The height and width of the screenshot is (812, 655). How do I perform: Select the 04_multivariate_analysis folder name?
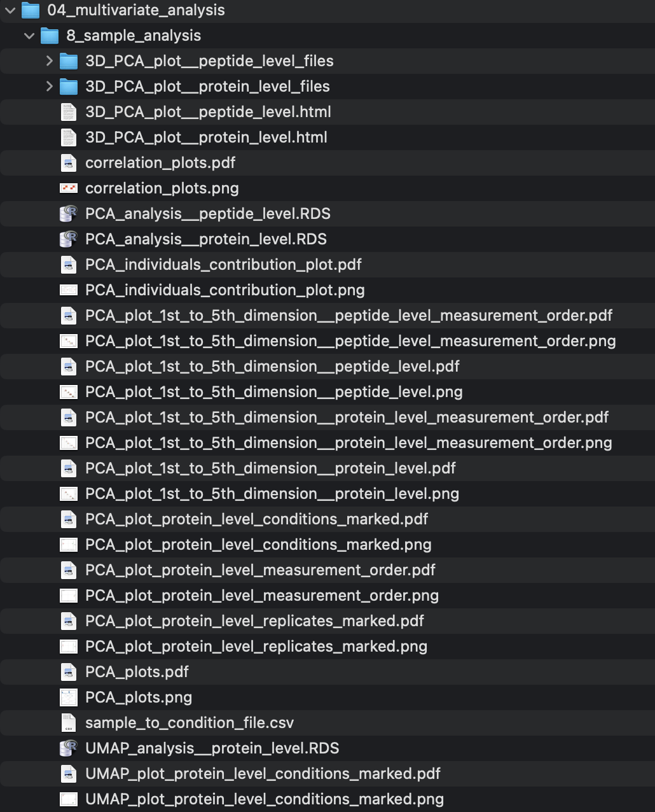pyautogui.click(x=136, y=10)
